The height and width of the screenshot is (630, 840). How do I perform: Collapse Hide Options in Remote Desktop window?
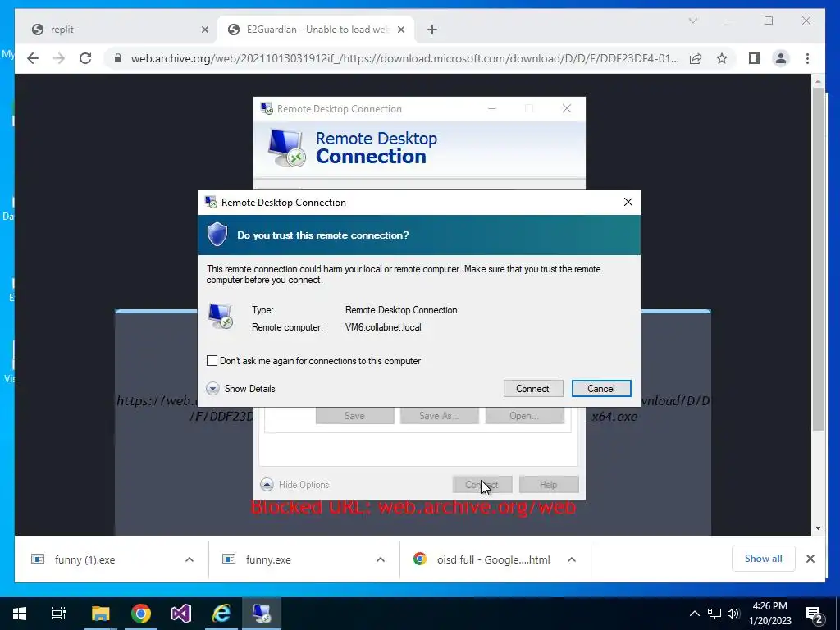click(295, 484)
